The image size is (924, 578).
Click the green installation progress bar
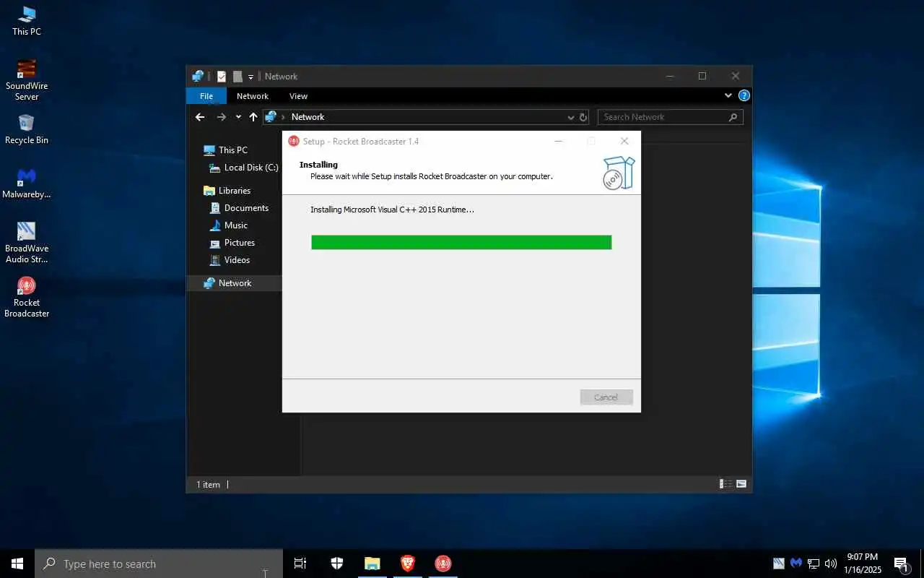(461, 242)
